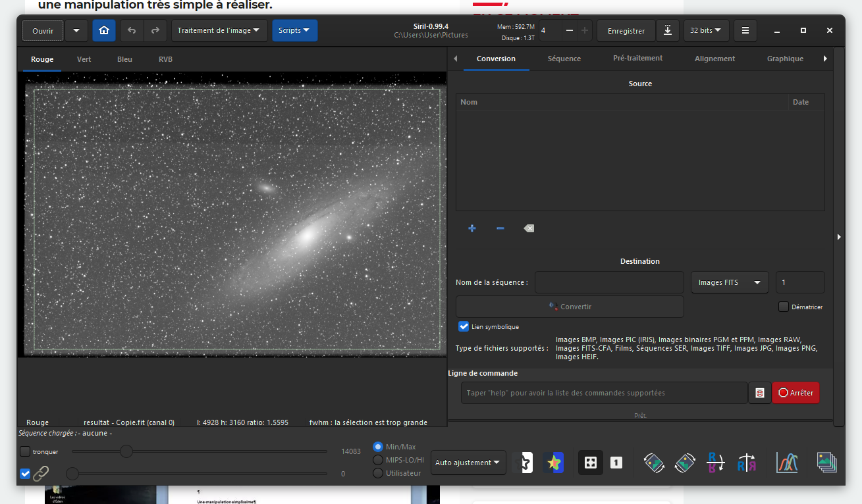Enable the Dématricer checkbox
862x504 pixels.
(x=784, y=307)
